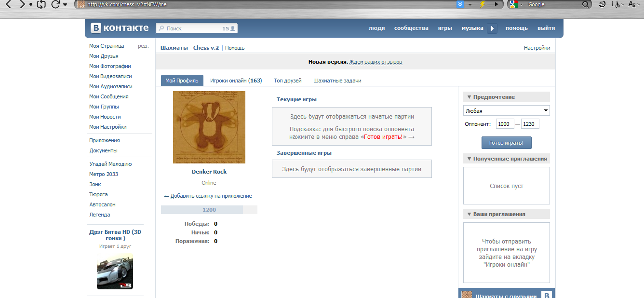This screenshot has width=644, height=298.
Task: Click the badger Vitruvian profile picture
Action: (x=209, y=127)
